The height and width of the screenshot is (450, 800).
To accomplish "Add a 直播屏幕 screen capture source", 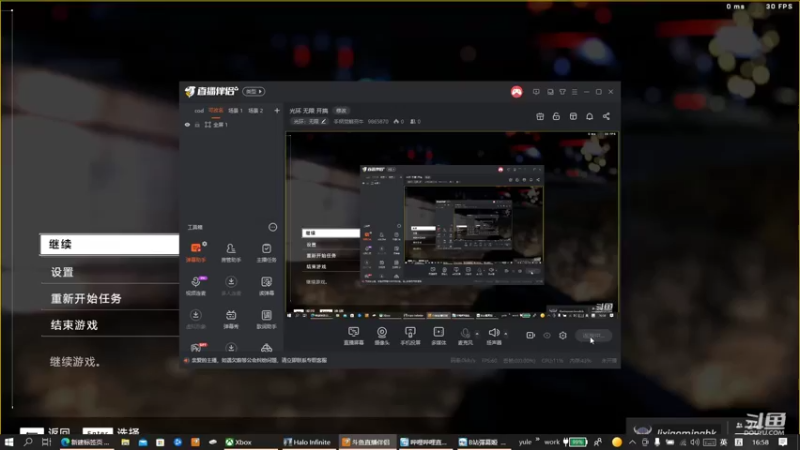I will point(353,336).
